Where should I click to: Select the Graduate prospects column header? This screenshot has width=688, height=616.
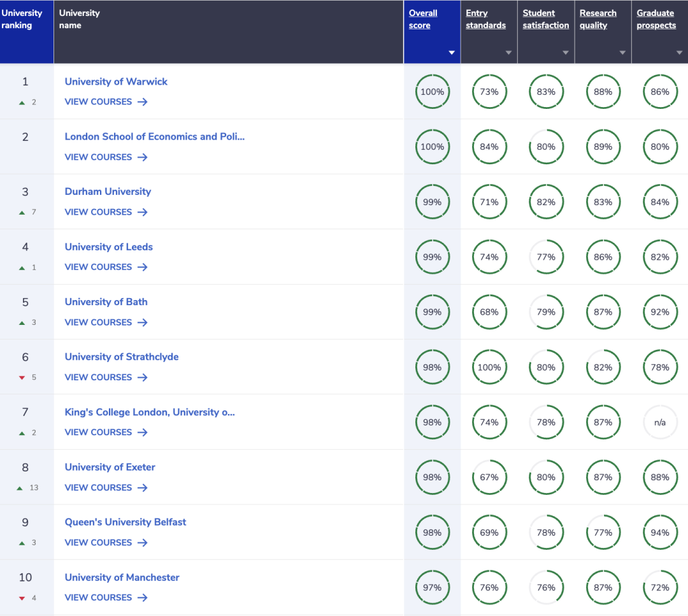tap(656, 19)
